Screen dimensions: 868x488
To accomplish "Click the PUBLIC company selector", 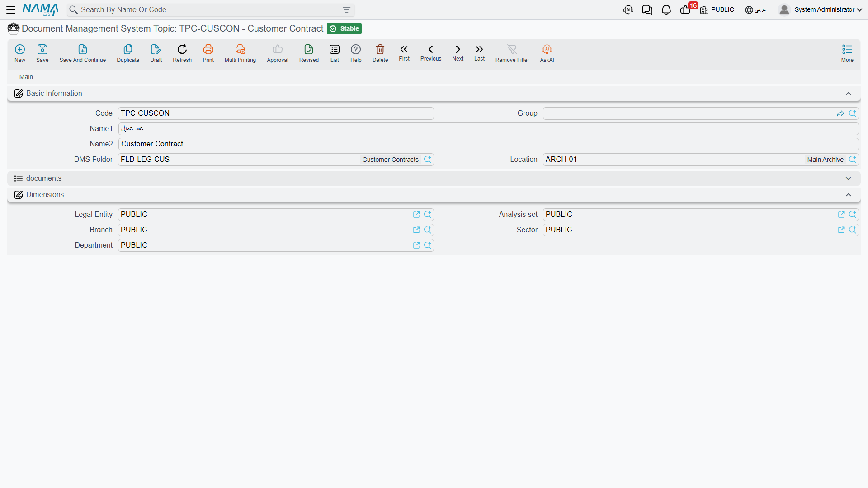I will [x=717, y=9].
